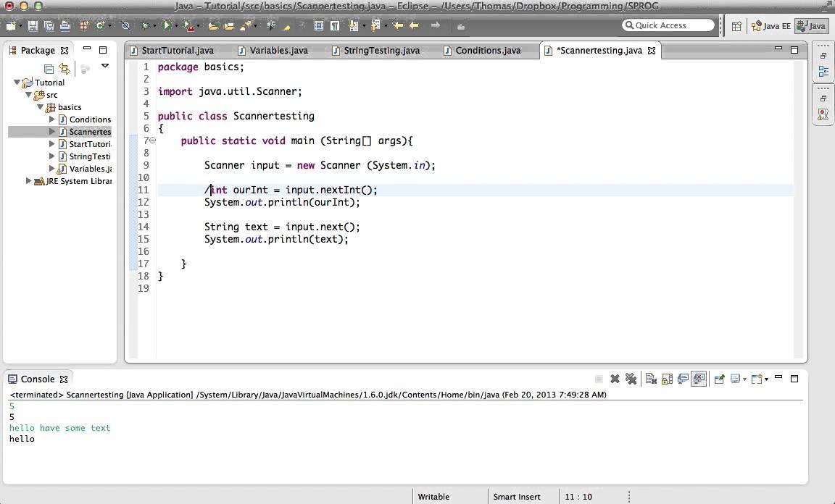The width and height of the screenshot is (835, 504).
Task: Open the Variables.java tab
Action: [x=273, y=51]
